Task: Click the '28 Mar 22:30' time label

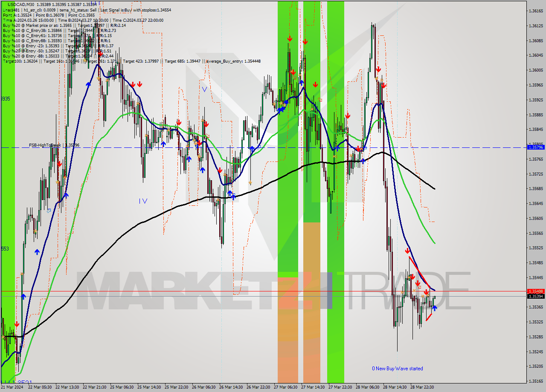Action: (422, 387)
